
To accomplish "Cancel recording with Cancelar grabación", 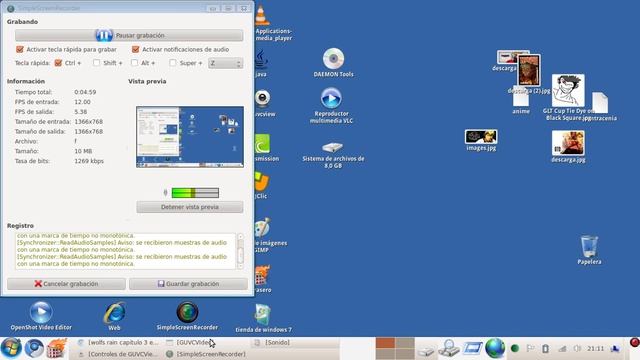I will coord(66,284).
